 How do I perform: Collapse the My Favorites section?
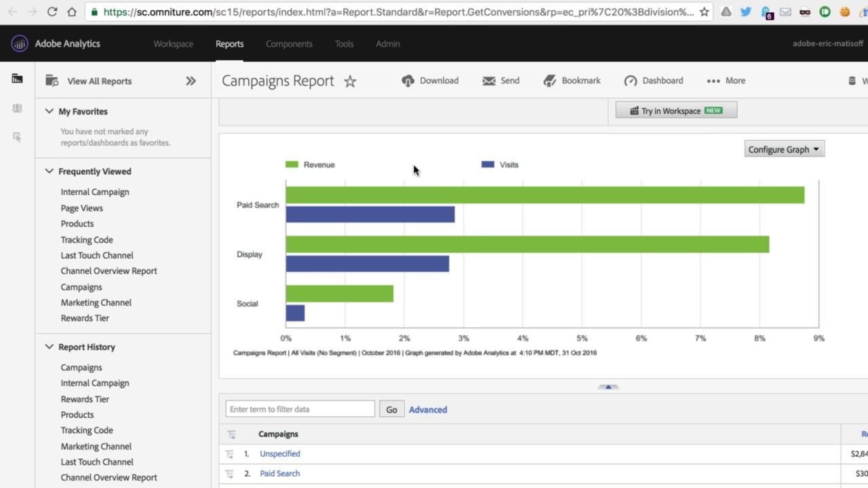click(x=49, y=111)
